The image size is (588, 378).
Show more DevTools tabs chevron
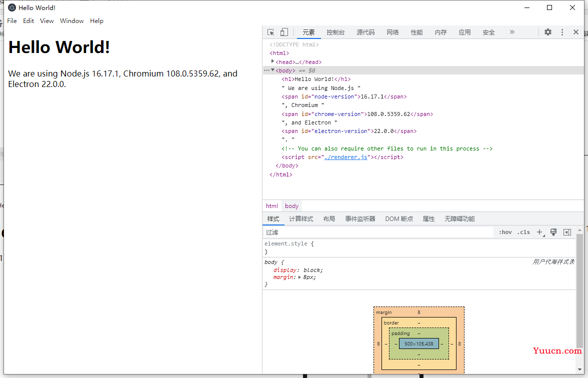pos(512,32)
